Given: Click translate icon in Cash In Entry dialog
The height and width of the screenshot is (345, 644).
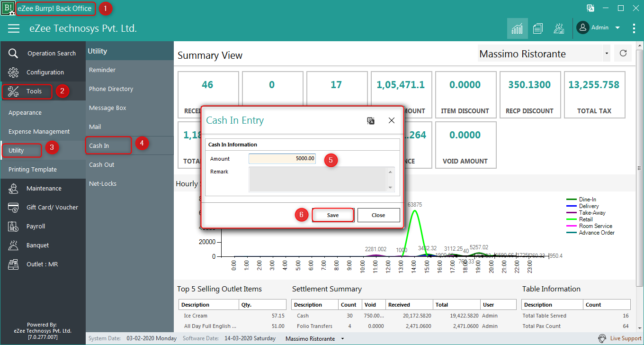Looking at the screenshot, I should (371, 121).
